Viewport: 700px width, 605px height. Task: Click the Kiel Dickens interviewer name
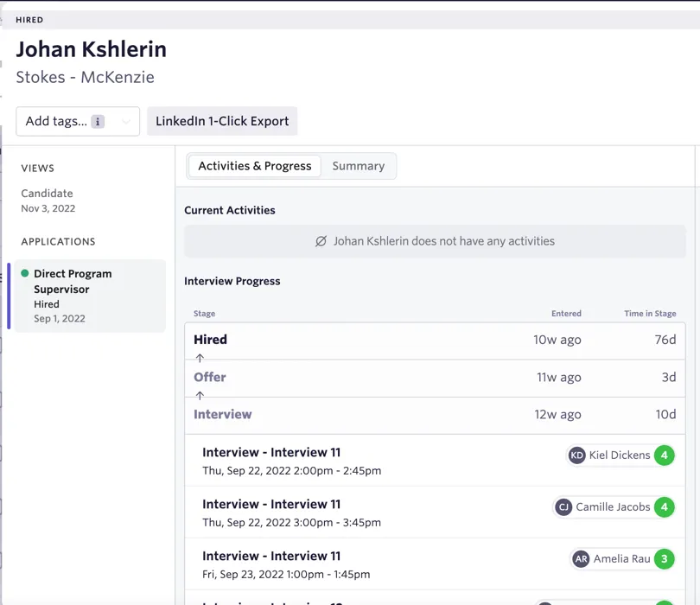(619, 455)
